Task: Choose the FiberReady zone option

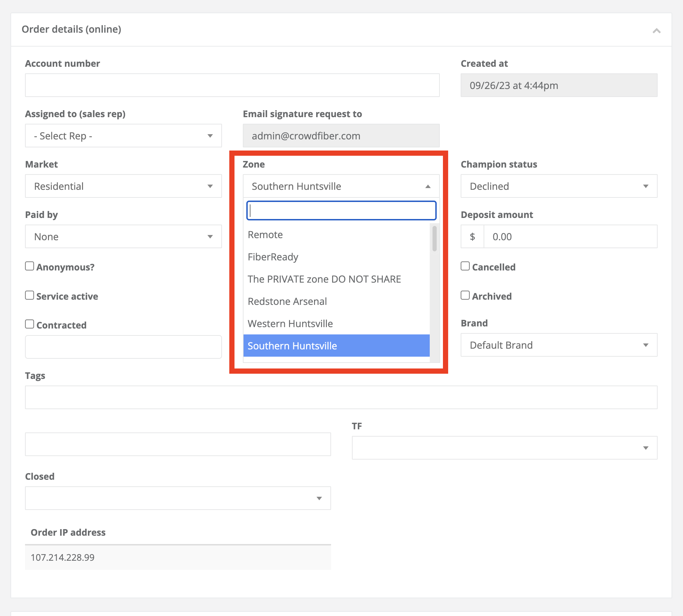Action: pyautogui.click(x=273, y=257)
